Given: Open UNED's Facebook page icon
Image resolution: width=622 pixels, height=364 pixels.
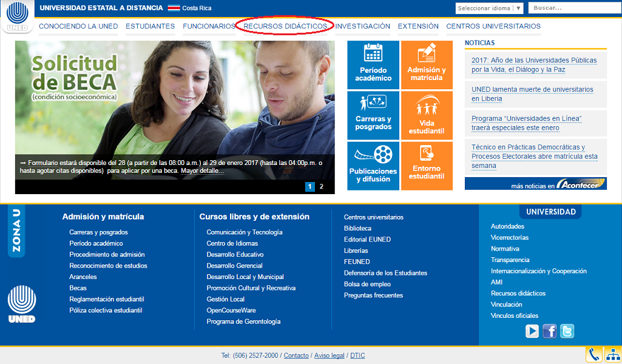Looking at the screenshot, I should tap(550, 331).
